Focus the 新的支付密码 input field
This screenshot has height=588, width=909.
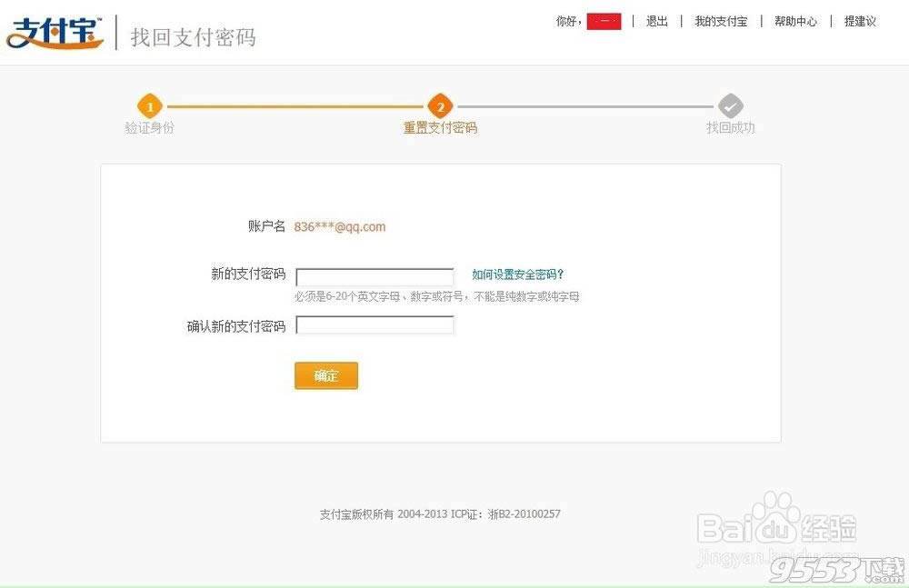coord(375,276)
